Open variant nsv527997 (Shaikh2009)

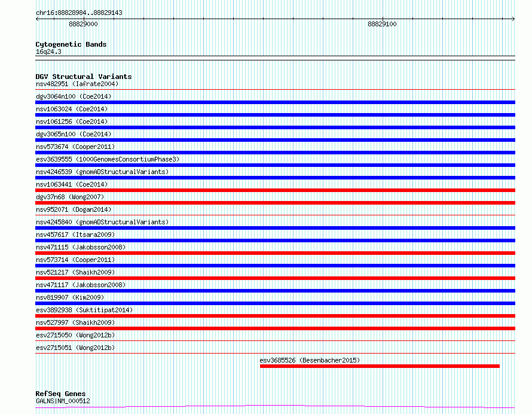(75, 322)
